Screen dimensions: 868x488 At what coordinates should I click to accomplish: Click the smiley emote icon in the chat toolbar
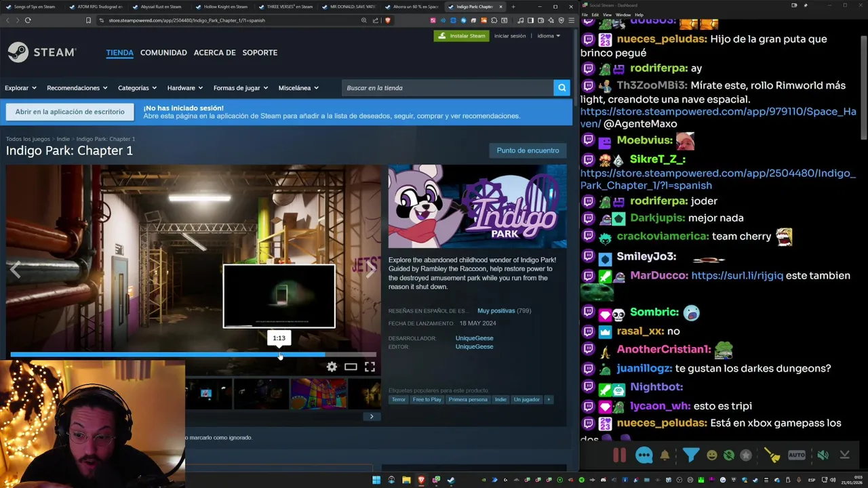[712, 455]
